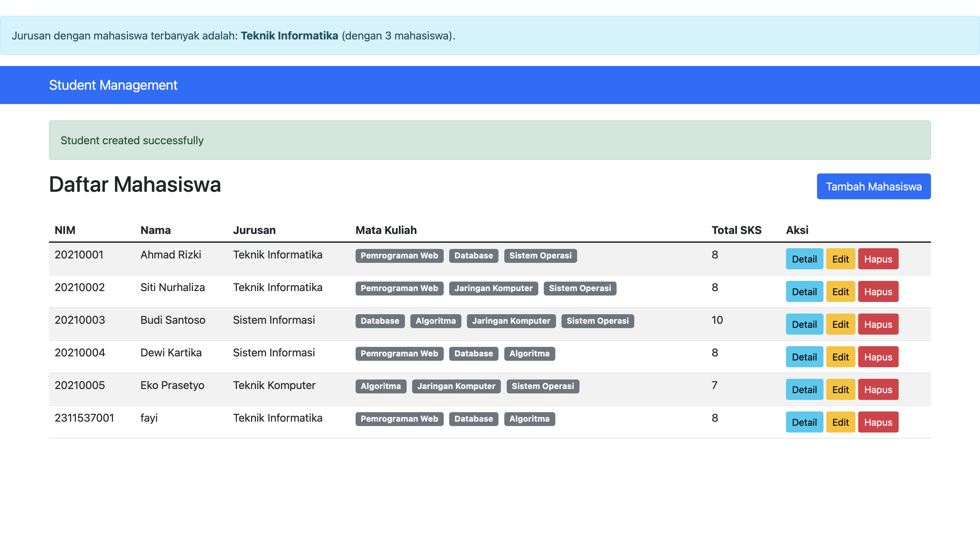Click Hapus for Budi Santoso
Viewport: 980px width, 557px height.
tap(878, 324)
